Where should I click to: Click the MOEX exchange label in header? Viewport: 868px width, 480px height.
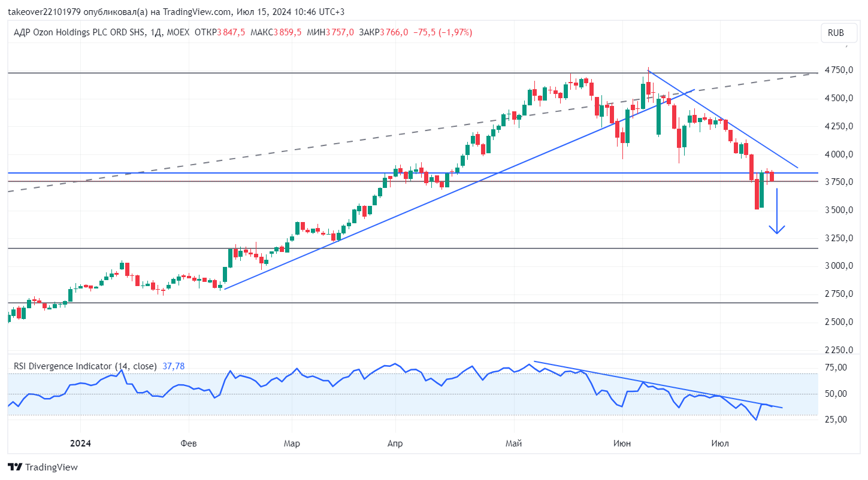tap(177, 32)
